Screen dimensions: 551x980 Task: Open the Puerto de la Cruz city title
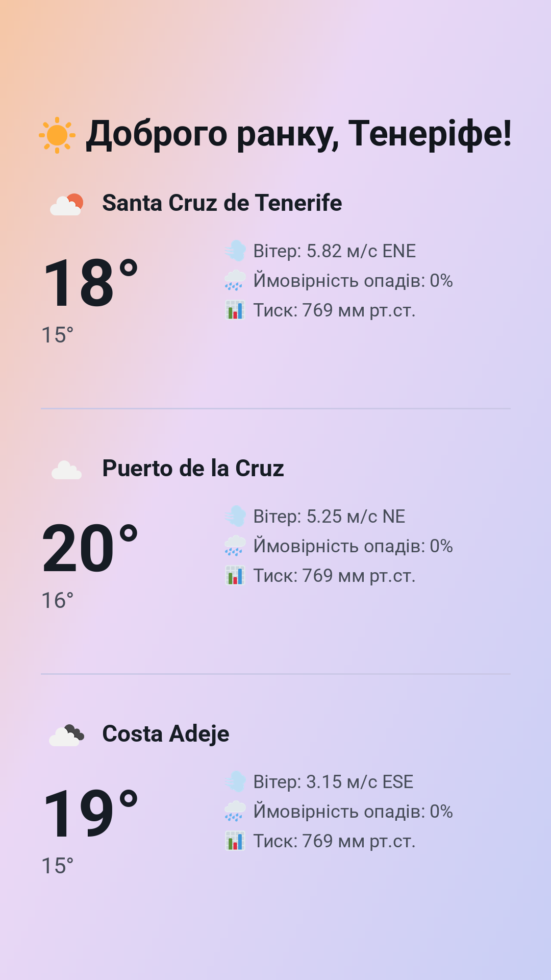pos(193,469)
